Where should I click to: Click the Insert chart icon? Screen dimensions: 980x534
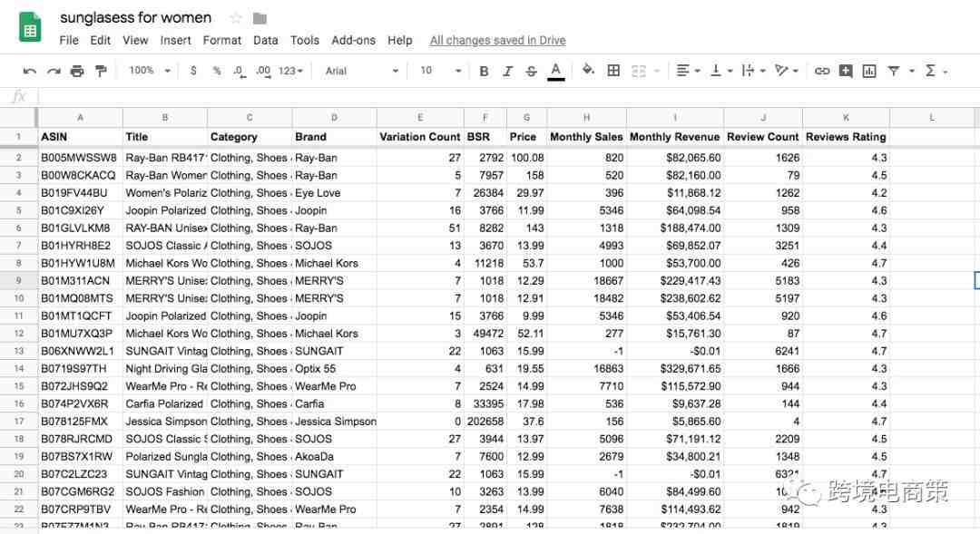click(869, 72)
